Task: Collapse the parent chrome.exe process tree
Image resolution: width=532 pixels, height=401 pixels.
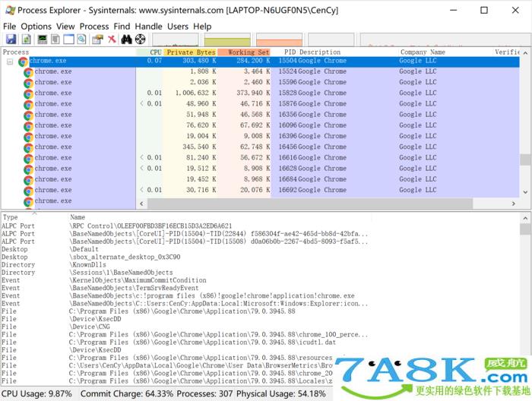Action: pyautogui.click(x=10, y=62)
